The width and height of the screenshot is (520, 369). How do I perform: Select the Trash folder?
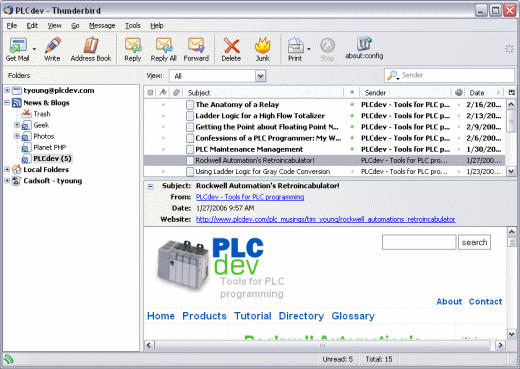(x=42, y=114)
